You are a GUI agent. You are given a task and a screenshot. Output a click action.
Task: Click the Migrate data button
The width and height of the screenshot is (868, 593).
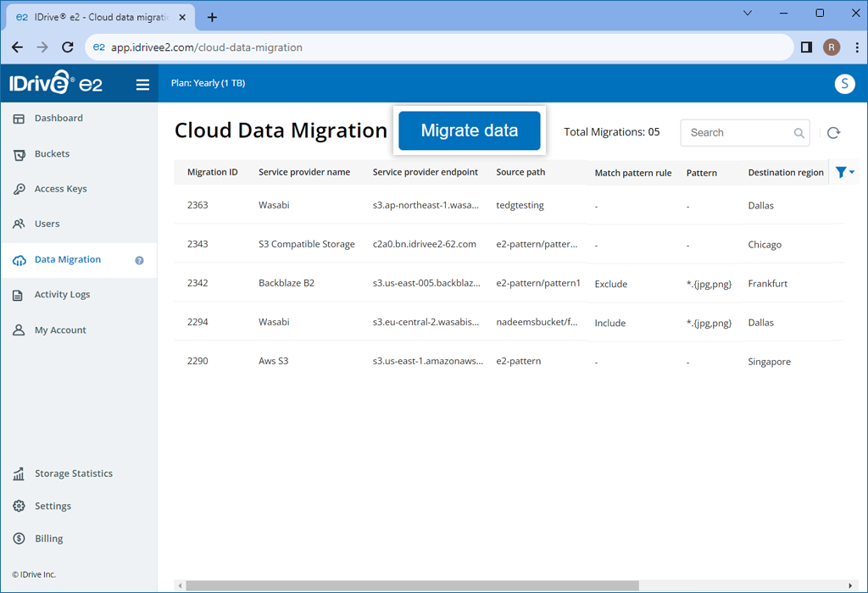[469, 130]
